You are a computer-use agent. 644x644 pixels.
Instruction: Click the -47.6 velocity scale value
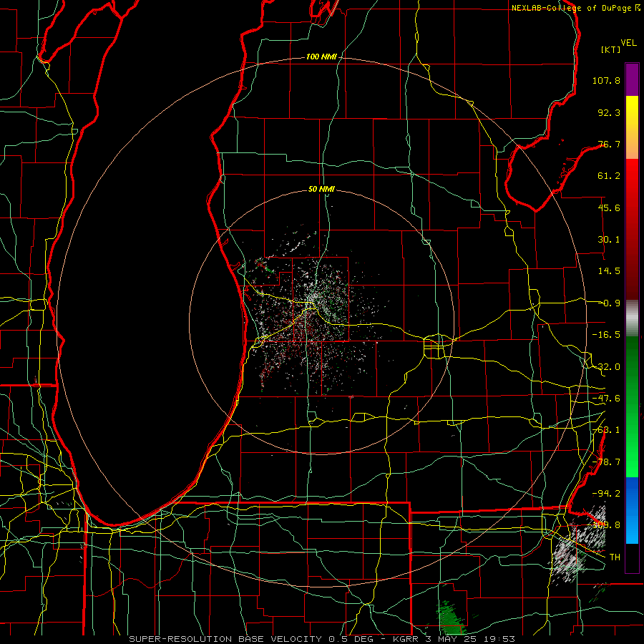pyautogui.click(x=606, y=399)
